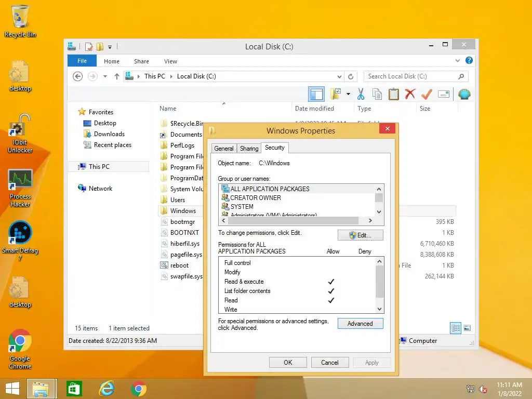
Task: Go up one folder level
Action: pyautogui.click(x=117, y=76)
